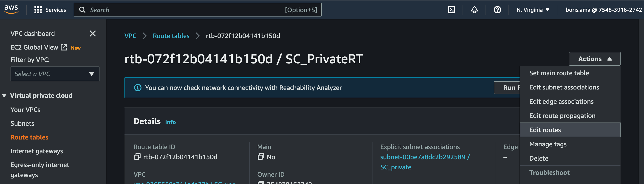The width and height of the screenshot is (644, 184).
Task: Launch CloudShell terminal icon
Action: pyautogui.click(x=451, y=10)
